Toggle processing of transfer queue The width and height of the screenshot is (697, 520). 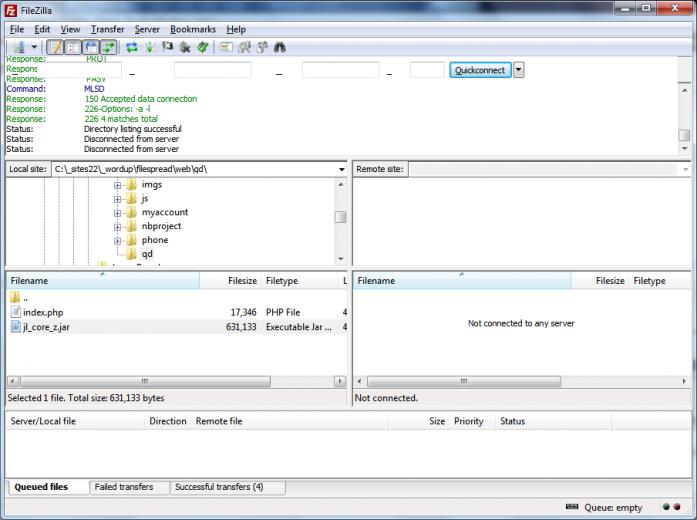click(150, 47)
